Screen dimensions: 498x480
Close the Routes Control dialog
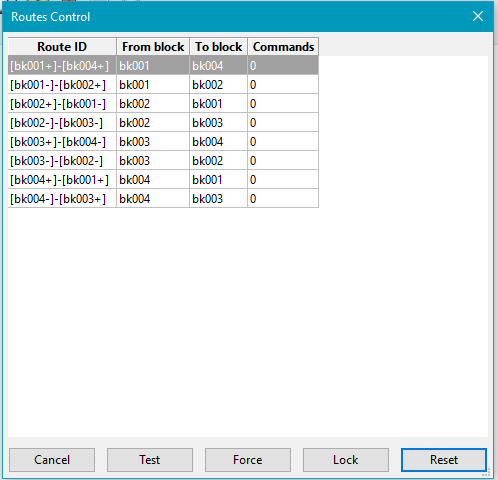[x=478, y=16]
